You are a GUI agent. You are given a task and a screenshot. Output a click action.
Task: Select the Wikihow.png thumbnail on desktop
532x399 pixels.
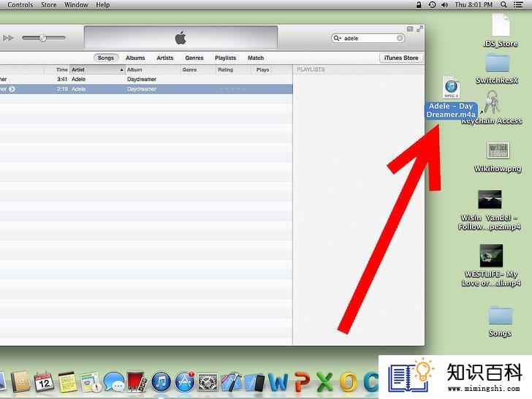click(x=498, y=151)
